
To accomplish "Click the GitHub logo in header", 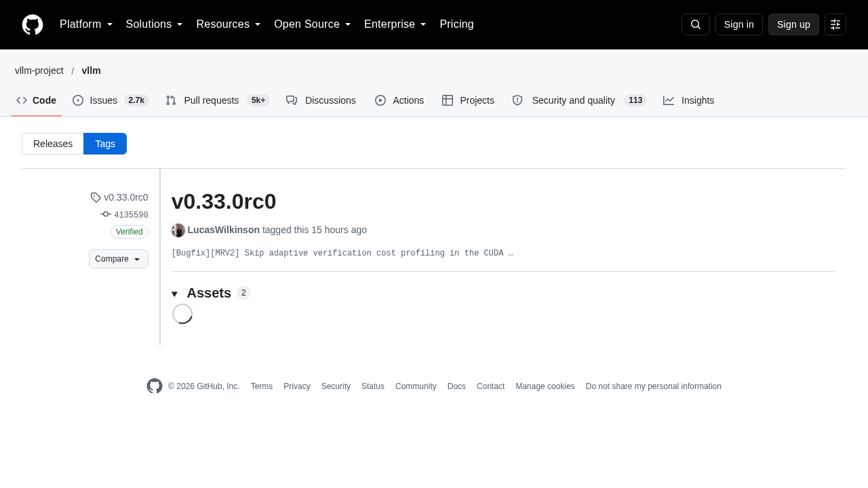I will click(33, 24).
